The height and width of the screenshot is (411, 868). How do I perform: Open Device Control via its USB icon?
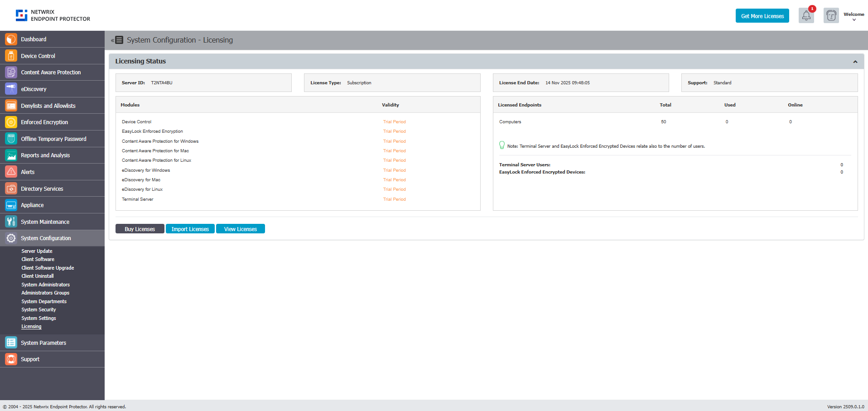coord(11,56)
